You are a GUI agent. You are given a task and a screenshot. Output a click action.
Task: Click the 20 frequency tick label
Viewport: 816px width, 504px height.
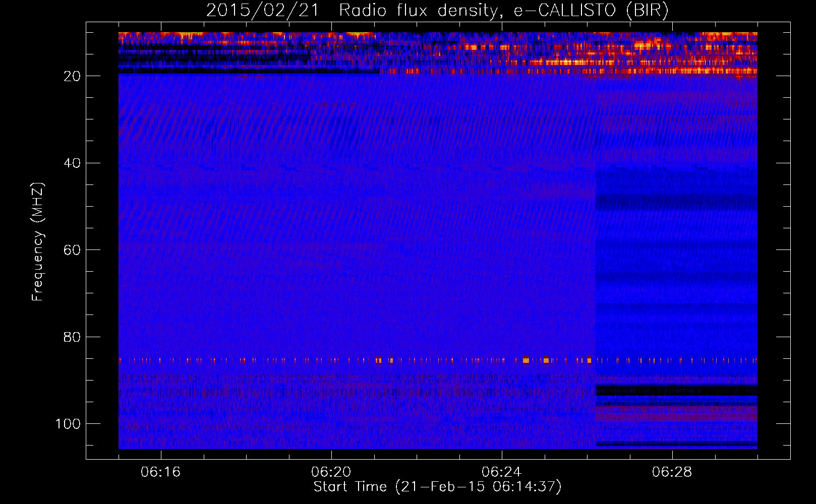[72, 76]
